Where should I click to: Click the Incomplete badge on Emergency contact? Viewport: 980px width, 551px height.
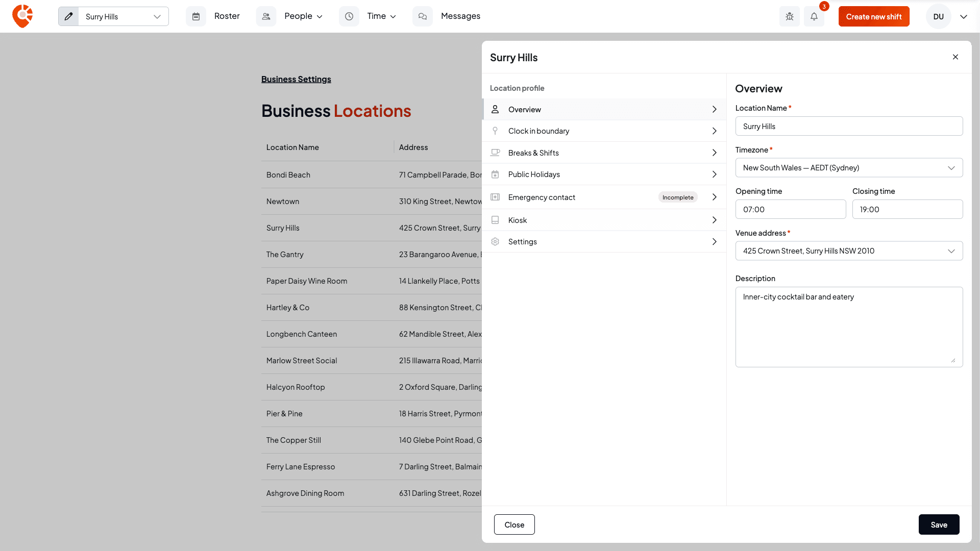click(678, 197)
